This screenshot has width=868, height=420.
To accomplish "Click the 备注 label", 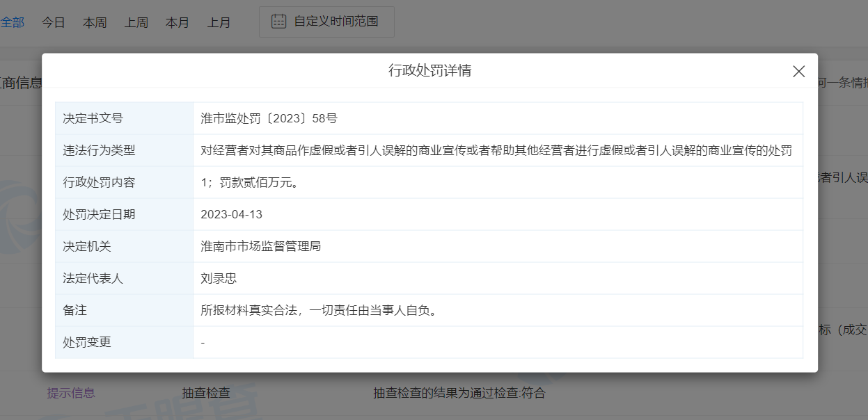I will coord(74,310).
